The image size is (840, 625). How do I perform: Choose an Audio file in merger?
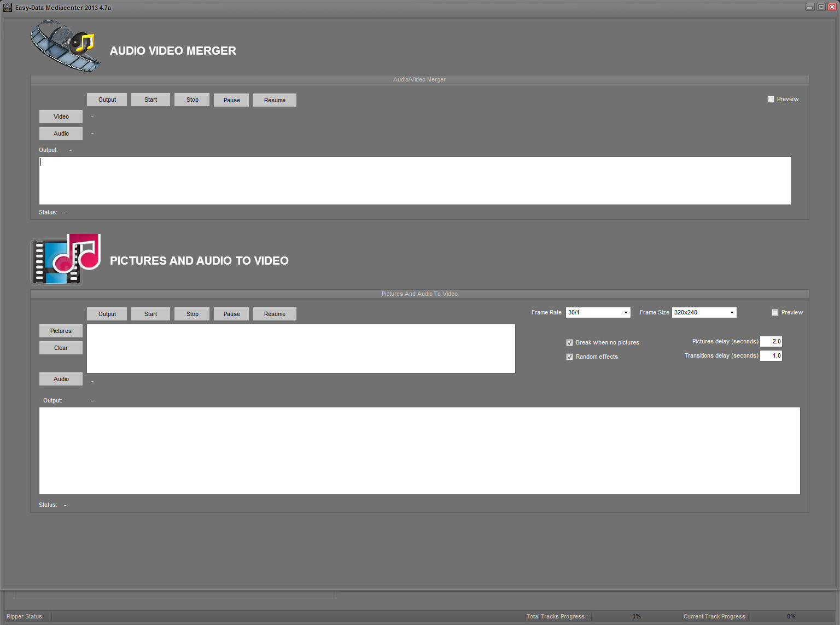[x=61, y=133]
